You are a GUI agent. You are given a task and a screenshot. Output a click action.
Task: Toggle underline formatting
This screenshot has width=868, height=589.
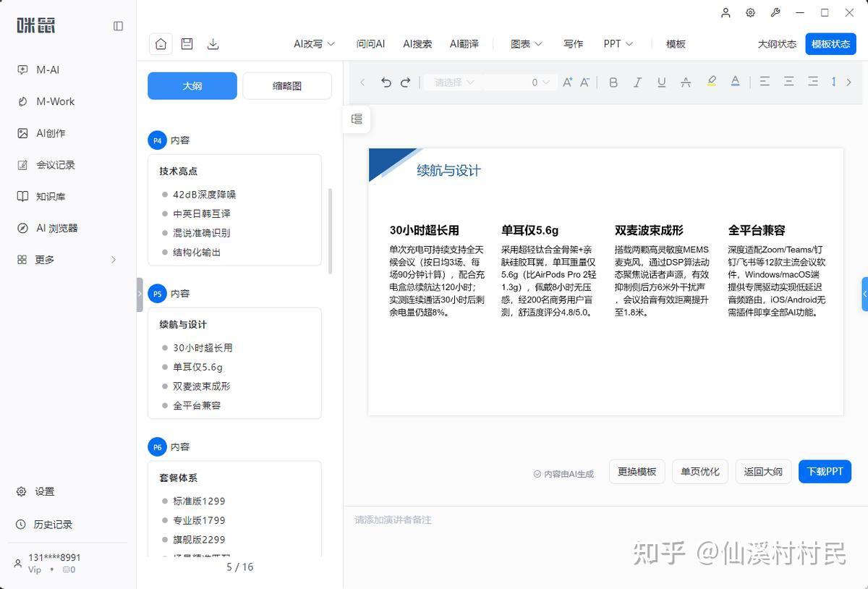point(661,82)
